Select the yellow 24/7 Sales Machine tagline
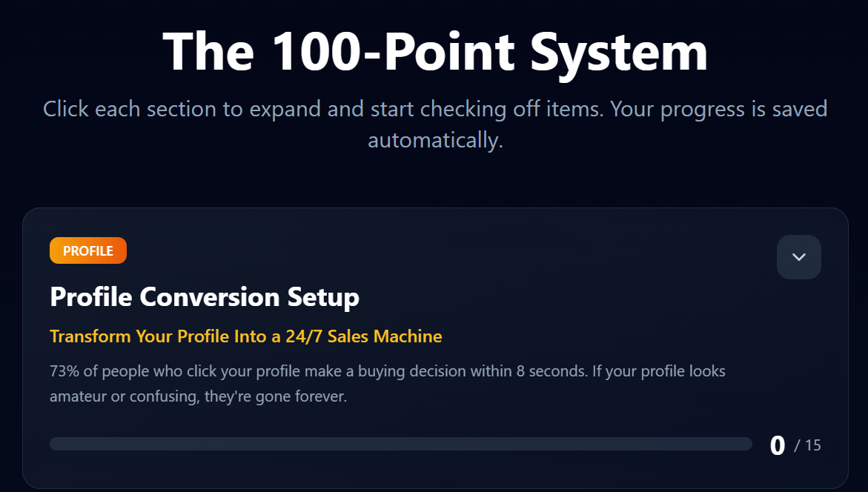868x492 pixels. click(x=245, y=336)
